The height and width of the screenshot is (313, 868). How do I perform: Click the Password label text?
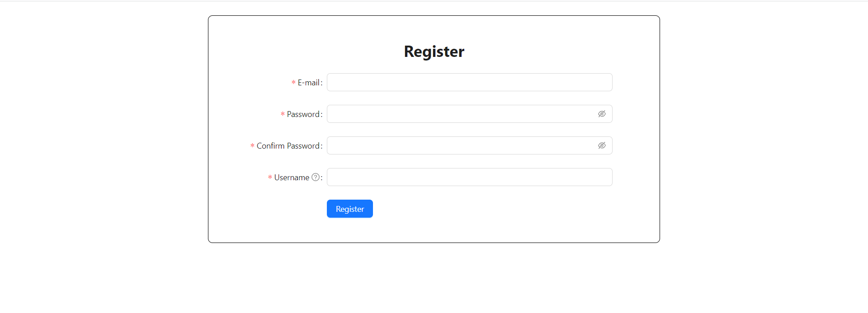tap(303, 114)
